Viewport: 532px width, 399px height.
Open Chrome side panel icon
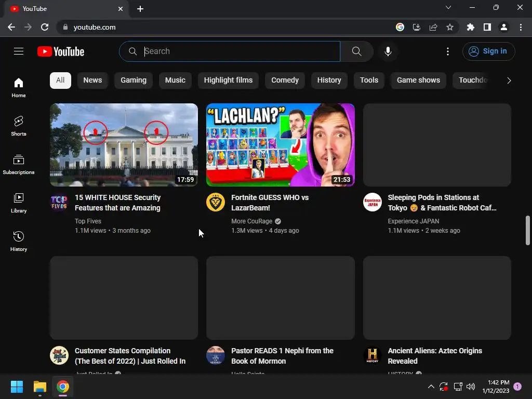click(487, 27)
